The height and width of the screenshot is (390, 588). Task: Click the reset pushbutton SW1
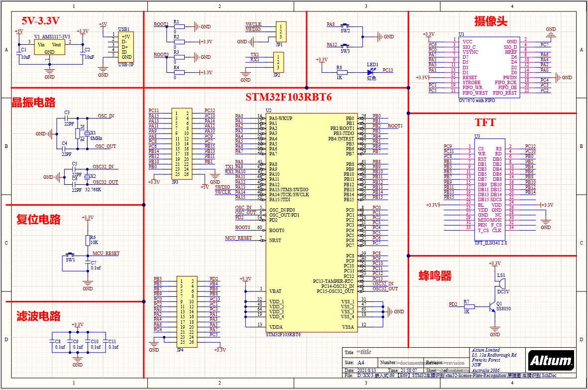click(70, 256)
